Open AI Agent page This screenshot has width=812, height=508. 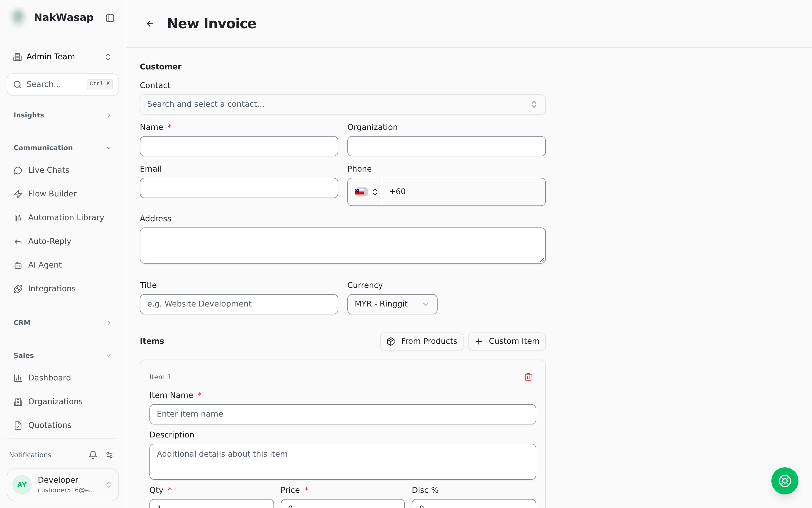click(x=63, y=265)
